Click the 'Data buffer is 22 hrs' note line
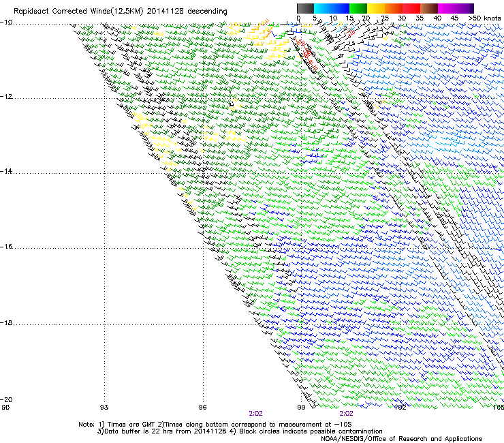The height and width of the screenshot is (443, 504). coord(240,431)
